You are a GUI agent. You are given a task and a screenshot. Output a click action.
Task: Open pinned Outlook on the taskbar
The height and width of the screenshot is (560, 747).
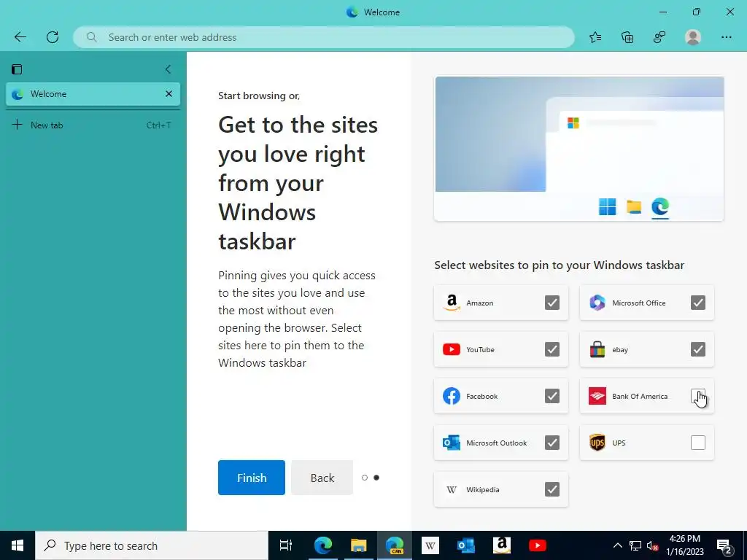pos(466,545)
